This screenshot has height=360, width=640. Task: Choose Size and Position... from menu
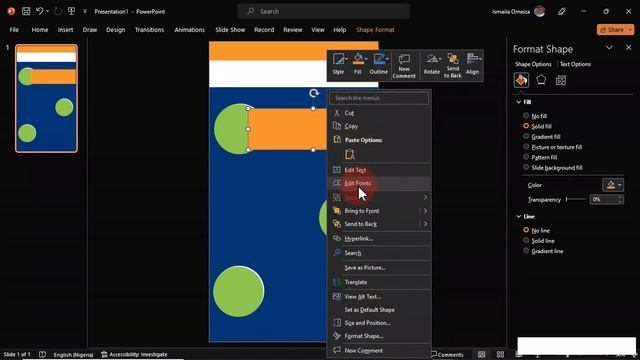pyautogui.click(x=380, y=323)
